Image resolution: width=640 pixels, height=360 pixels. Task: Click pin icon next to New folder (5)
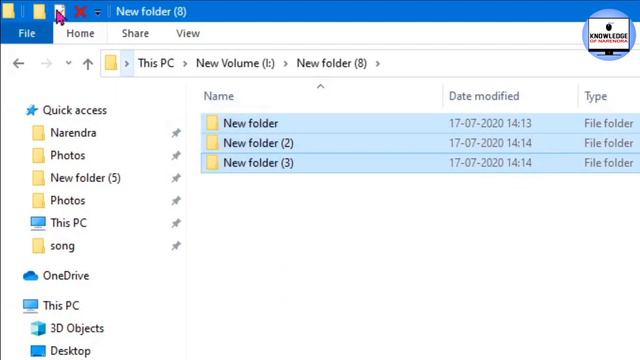point(176,178)
